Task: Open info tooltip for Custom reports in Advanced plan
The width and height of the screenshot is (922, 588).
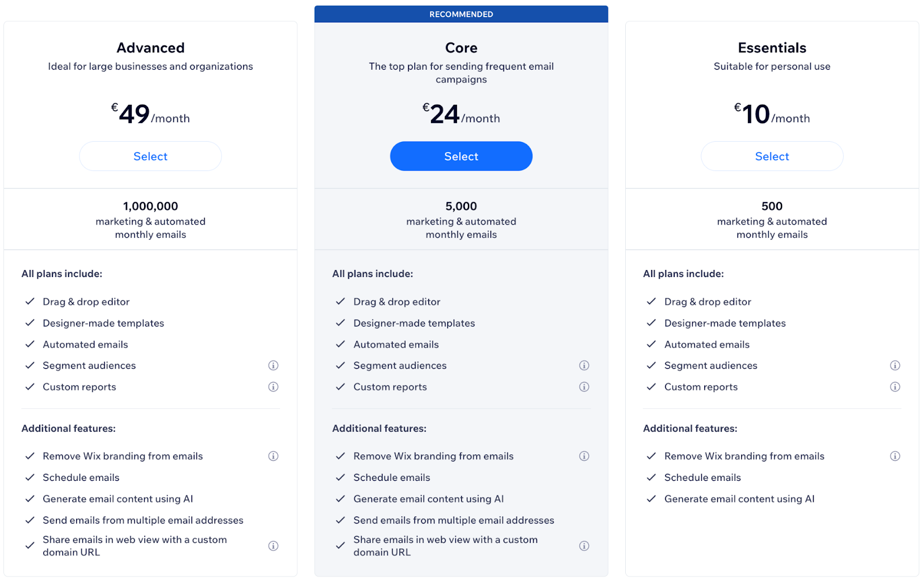Action: (273, 386)
